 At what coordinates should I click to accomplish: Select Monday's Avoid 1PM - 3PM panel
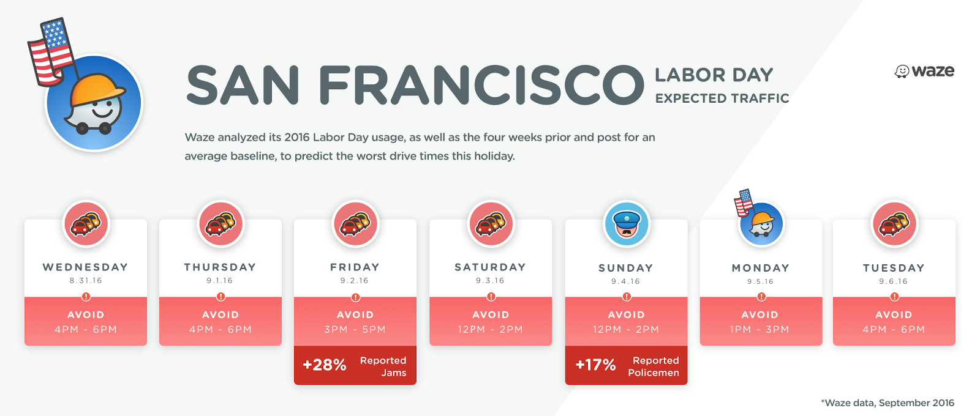(x=761, y=322)
